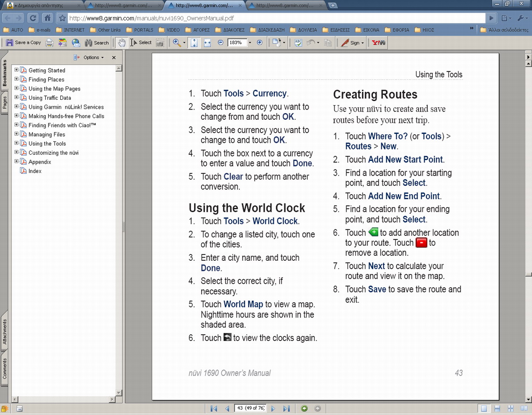Screen dimensions: 532x415
Task: Click the Fit Width icon
Action: 207,43
